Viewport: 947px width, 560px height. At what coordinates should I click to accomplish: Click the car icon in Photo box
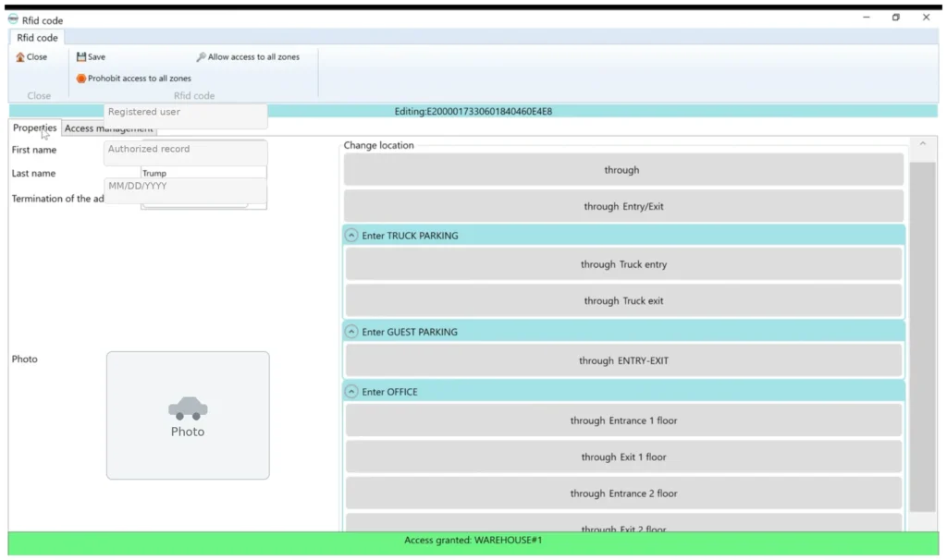click(188, 408)
